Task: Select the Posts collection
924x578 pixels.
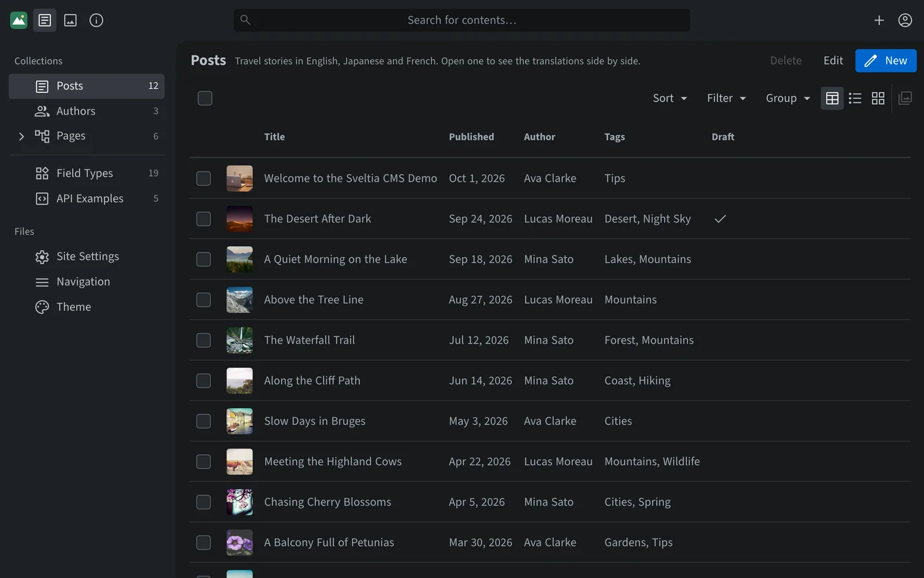Action: 87,86
